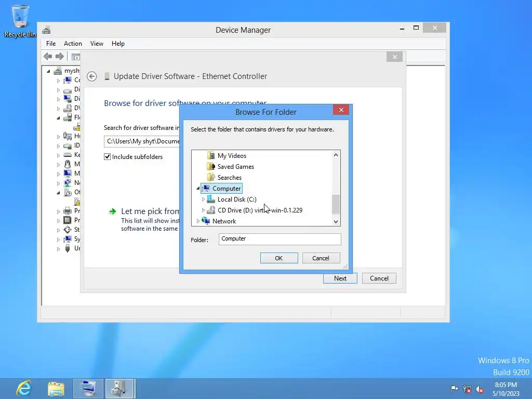Viewport: 532px width, 399px height.
Task: Click the Folder name input field
Action: coord(280,239)
